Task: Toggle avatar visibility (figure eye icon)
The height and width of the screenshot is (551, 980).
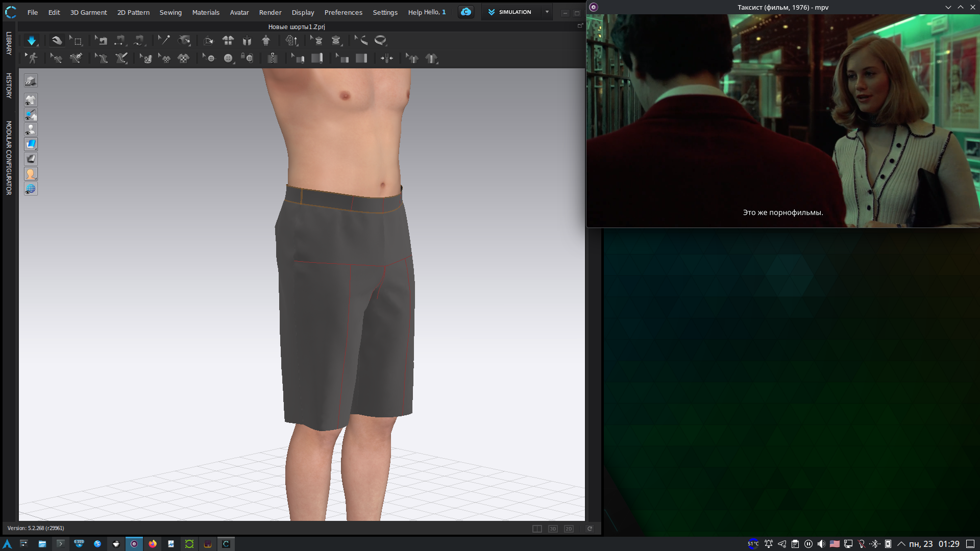Action: [x=31, y=130]
